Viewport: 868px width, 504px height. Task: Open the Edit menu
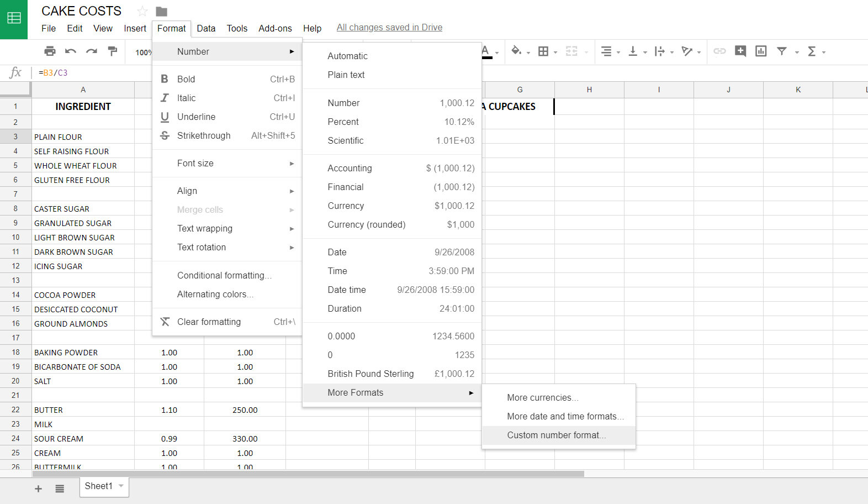pyautogui.click(x=75, y=28)
